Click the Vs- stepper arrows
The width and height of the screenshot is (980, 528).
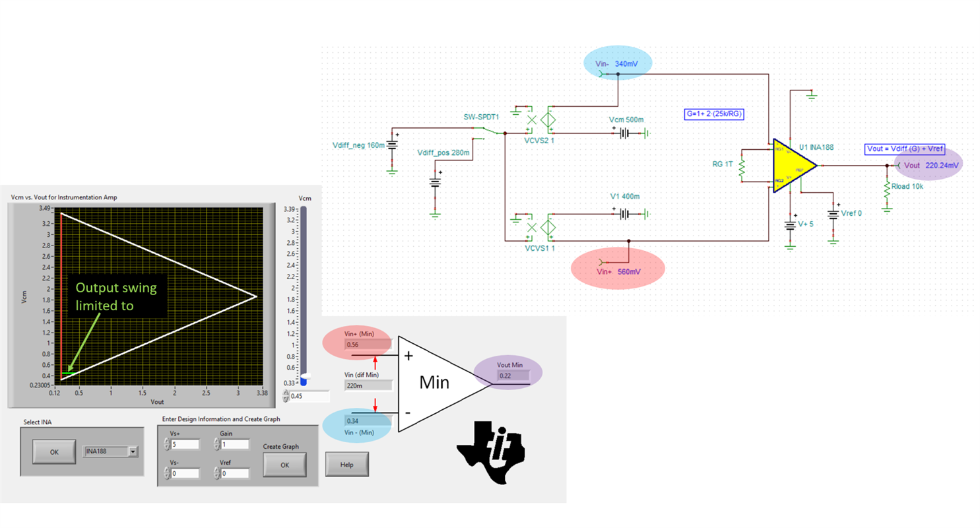point(166,473)
